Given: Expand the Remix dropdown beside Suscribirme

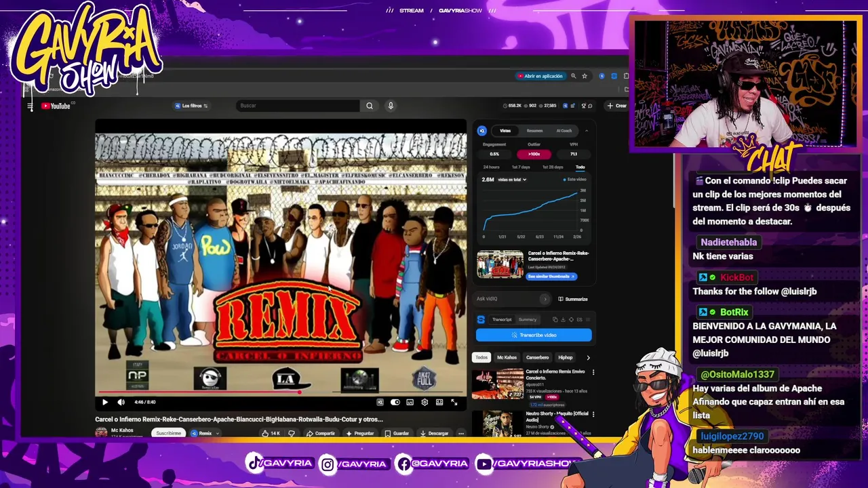Looking at the screenshot, I should coord(204,433).
